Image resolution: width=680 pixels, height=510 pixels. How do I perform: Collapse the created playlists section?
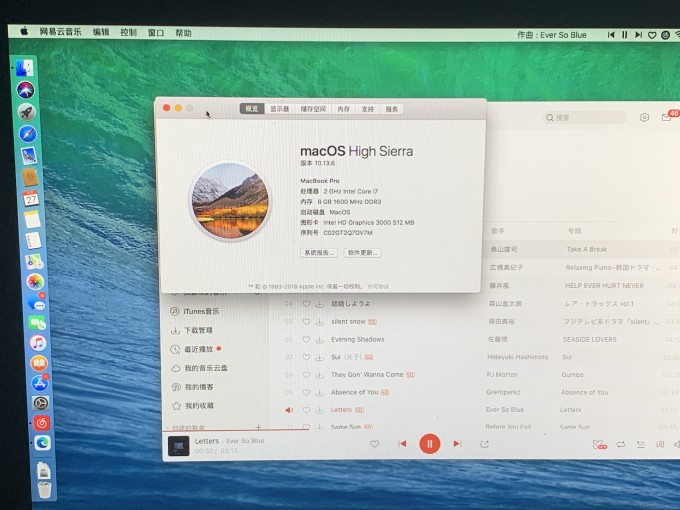(166, 427)
